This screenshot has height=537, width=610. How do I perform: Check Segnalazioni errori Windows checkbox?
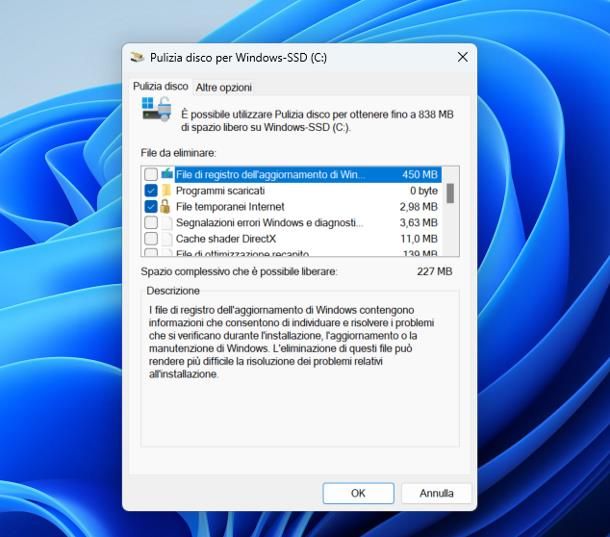pos(151,223)
